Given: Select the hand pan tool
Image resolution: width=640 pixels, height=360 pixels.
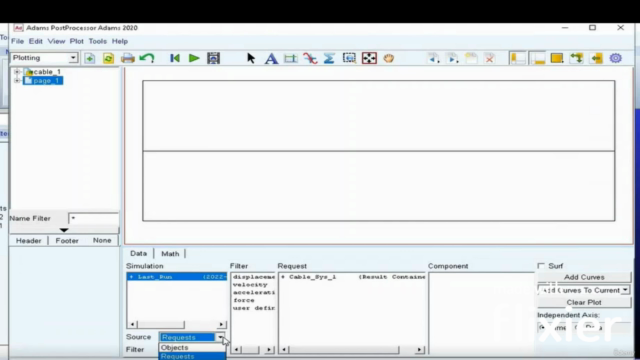Looking at the screenshot, I should [389, 58].
